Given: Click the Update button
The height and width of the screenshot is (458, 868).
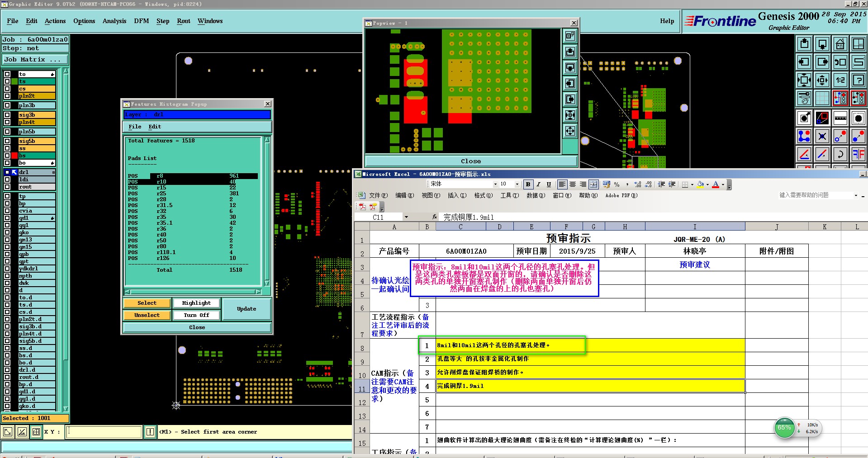Looking at the screenshot, I should pos(247,309).
